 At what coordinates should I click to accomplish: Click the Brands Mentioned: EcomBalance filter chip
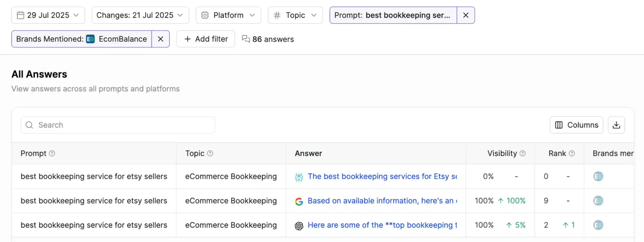(82, 39)
